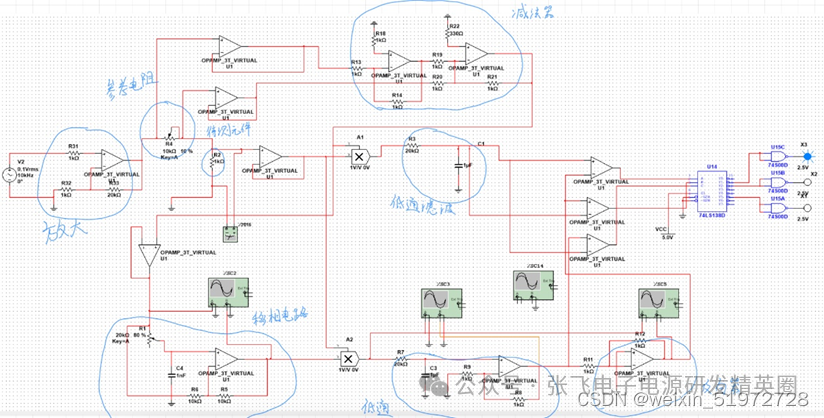
Task: Select resistor R32 1kΩ
Action: [66, 190]
